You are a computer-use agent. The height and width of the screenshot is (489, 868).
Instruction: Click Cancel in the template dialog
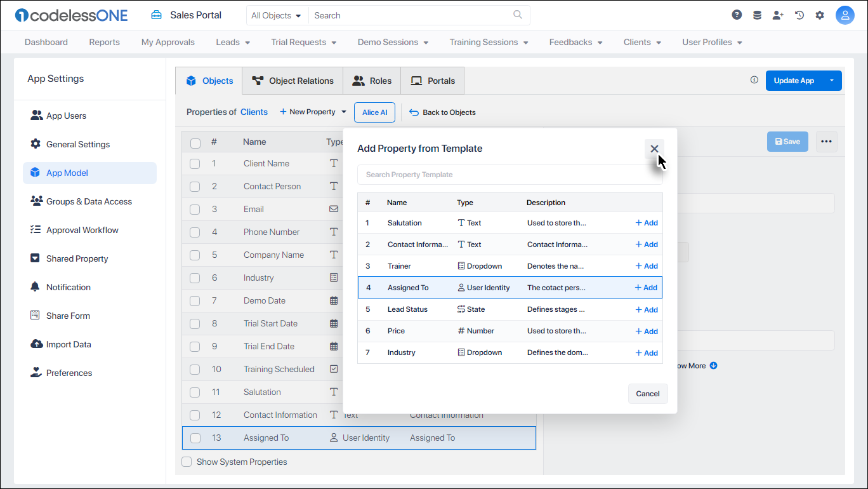coord(648,393)
